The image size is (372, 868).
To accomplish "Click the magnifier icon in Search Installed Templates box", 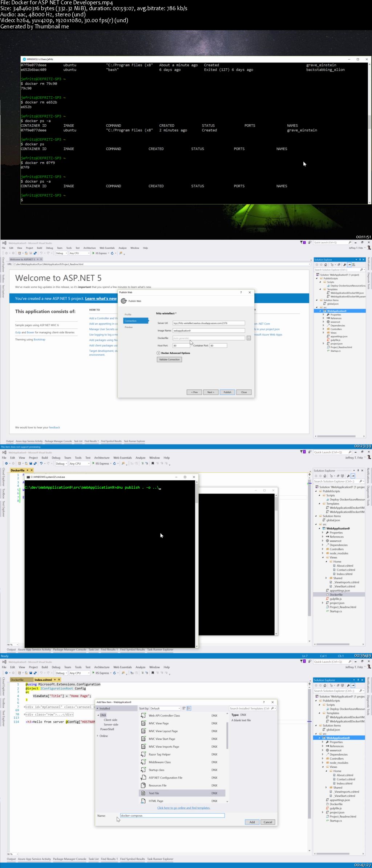I will 272,708.
